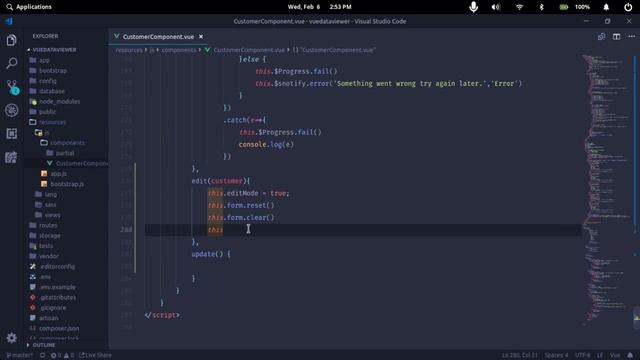Change the Vue language mode in status bar
The width and height of the screenshot is (640, 360).
pos(615,355)
